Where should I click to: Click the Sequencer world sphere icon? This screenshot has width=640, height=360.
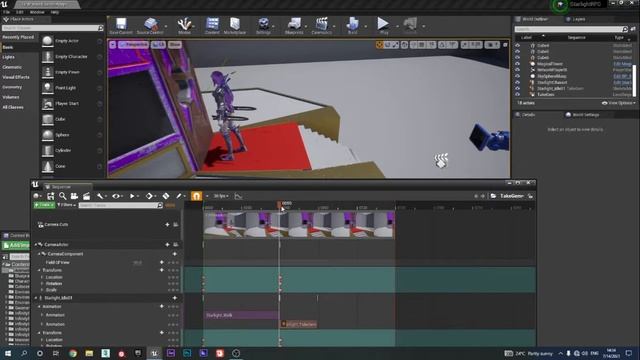click(x=36, y=196)
